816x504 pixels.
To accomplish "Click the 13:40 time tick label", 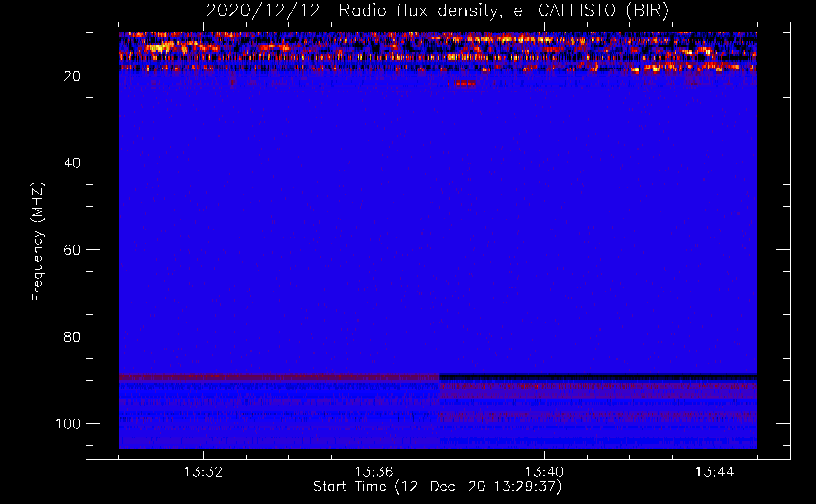I will (x=544, y=472).
